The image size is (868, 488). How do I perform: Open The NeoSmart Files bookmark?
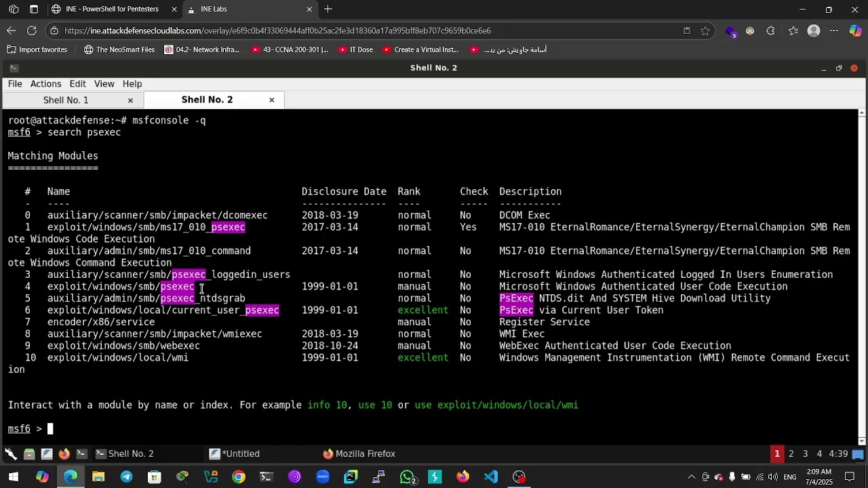coord(119,49)
